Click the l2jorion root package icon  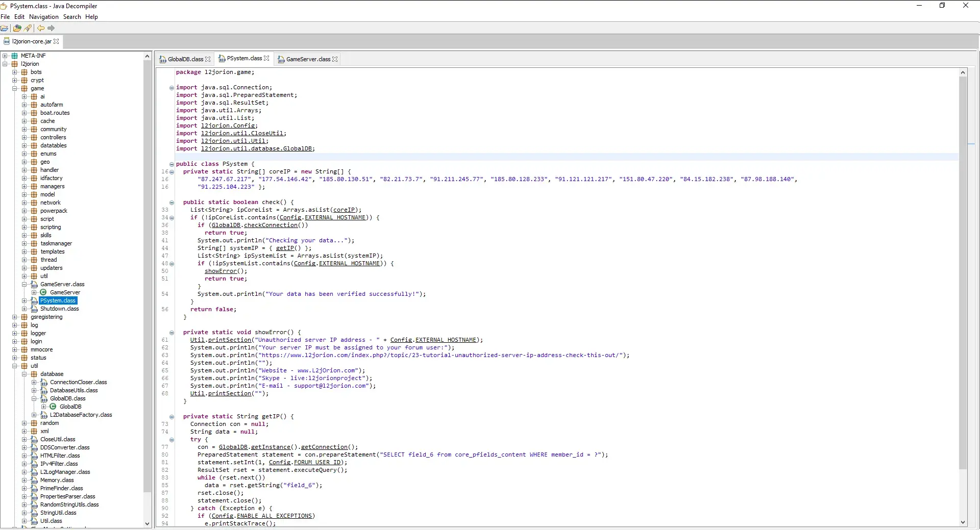[x=15, y=64]
